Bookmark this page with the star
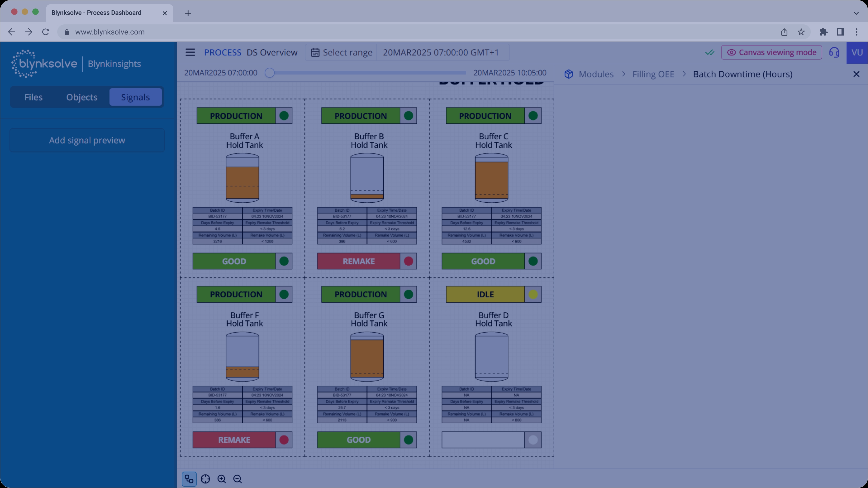The image size is (868, 488). (x=801, y=32)
